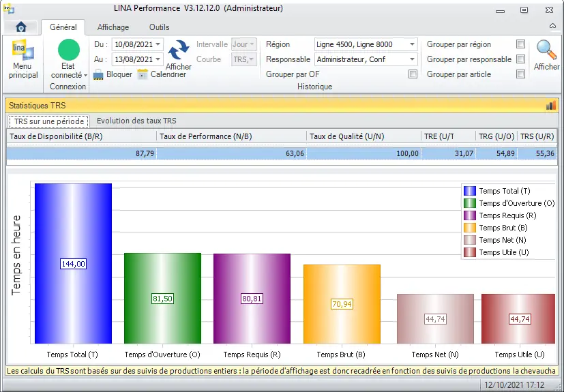
Task: Open the Au date dropdown
Action: (x=158, y=59)
